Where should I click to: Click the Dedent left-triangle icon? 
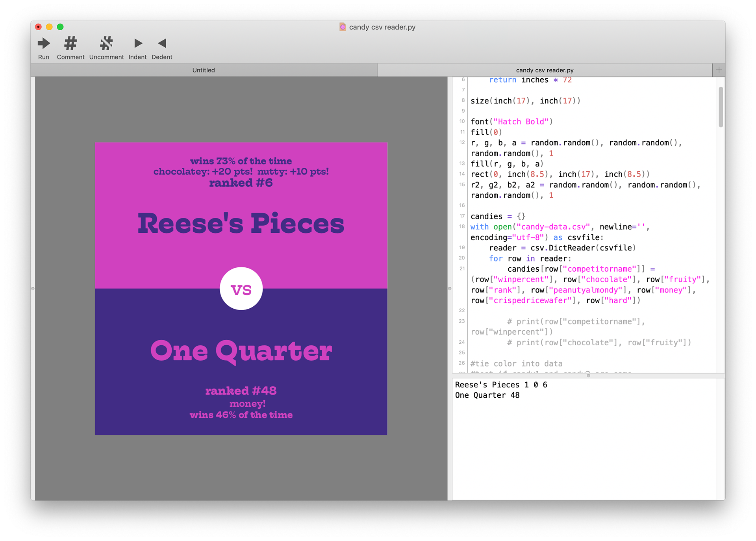pos(162,43)
